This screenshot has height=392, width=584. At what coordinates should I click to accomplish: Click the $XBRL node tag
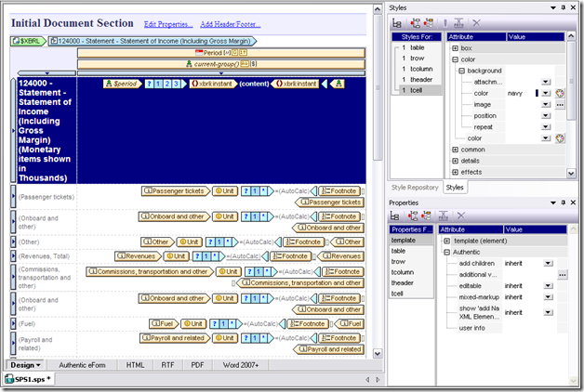click(28, 41)
